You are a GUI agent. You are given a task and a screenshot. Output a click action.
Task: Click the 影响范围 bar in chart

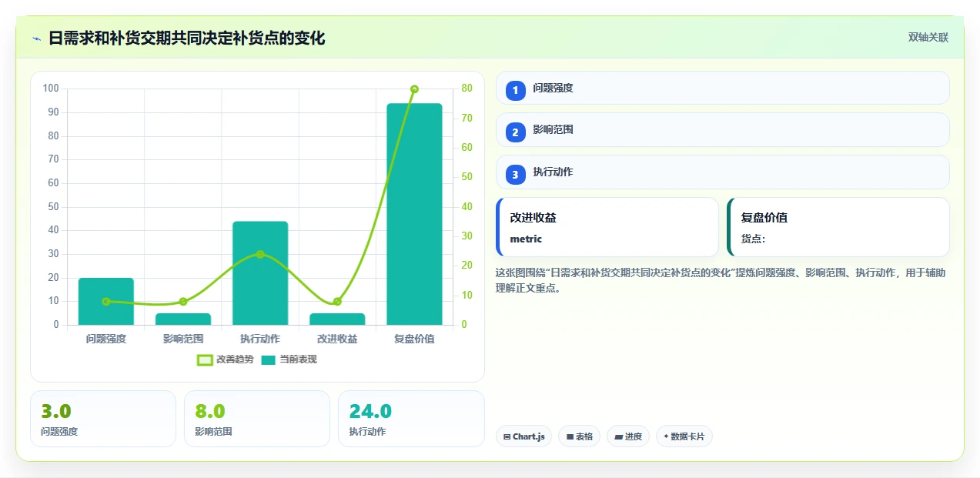[183, 319]
